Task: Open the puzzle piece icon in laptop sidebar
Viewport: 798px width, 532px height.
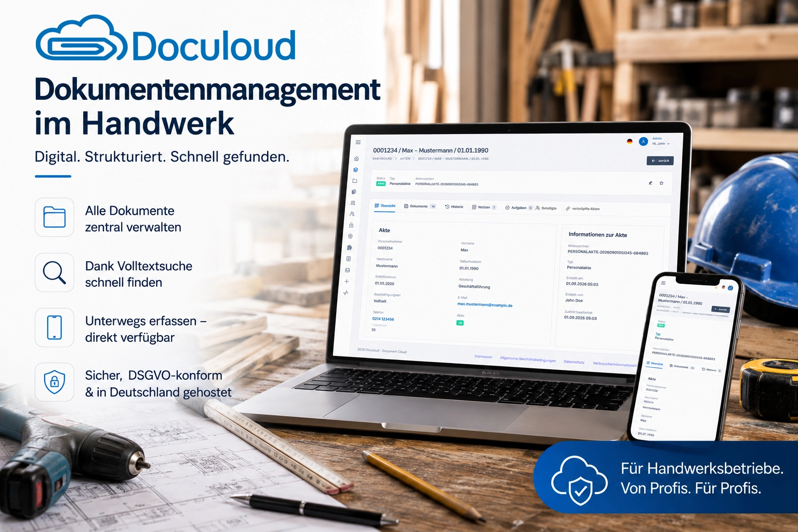Action: 350,248
